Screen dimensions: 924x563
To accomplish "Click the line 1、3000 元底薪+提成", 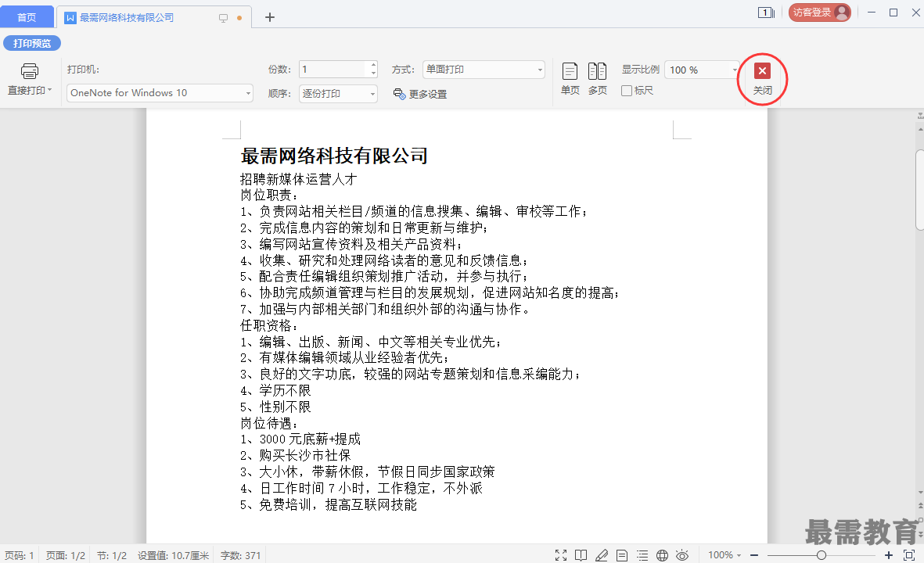I will pos(300,439).
